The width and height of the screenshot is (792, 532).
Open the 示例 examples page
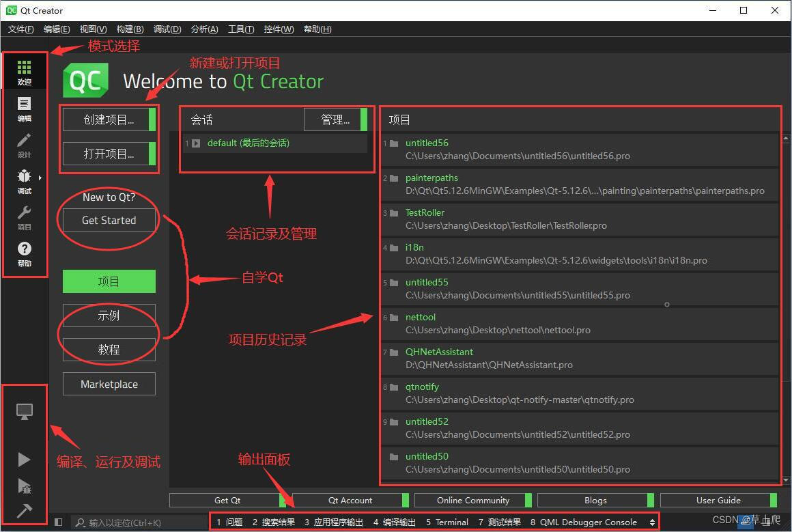[109, 316]
